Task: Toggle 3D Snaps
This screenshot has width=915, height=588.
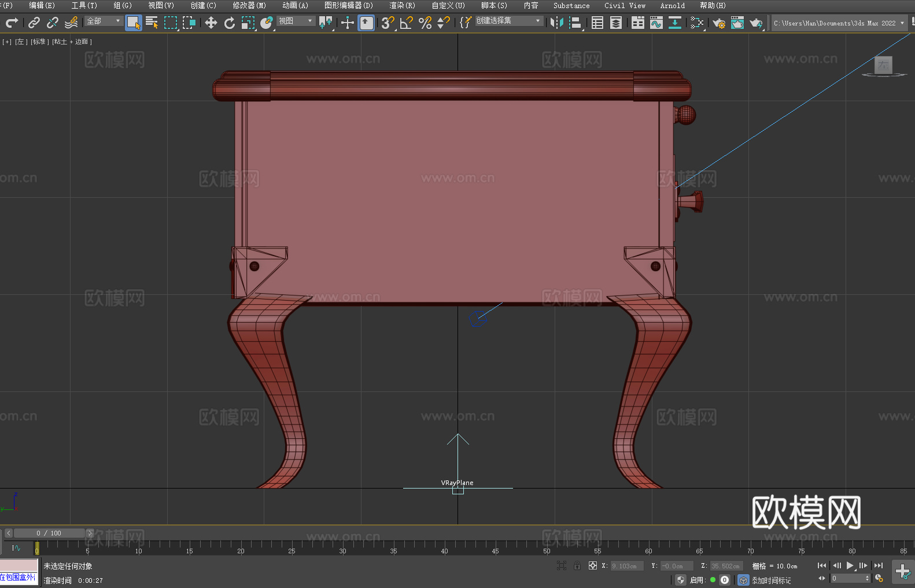Action: pyautogui.click(x=388, y=23)
